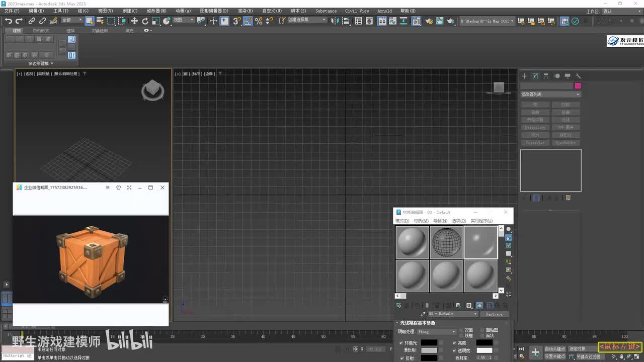Viewport: 644px width, 362px height.
Task: Toggle the 双面 two-sided checkbox
Action: point(461,330)
